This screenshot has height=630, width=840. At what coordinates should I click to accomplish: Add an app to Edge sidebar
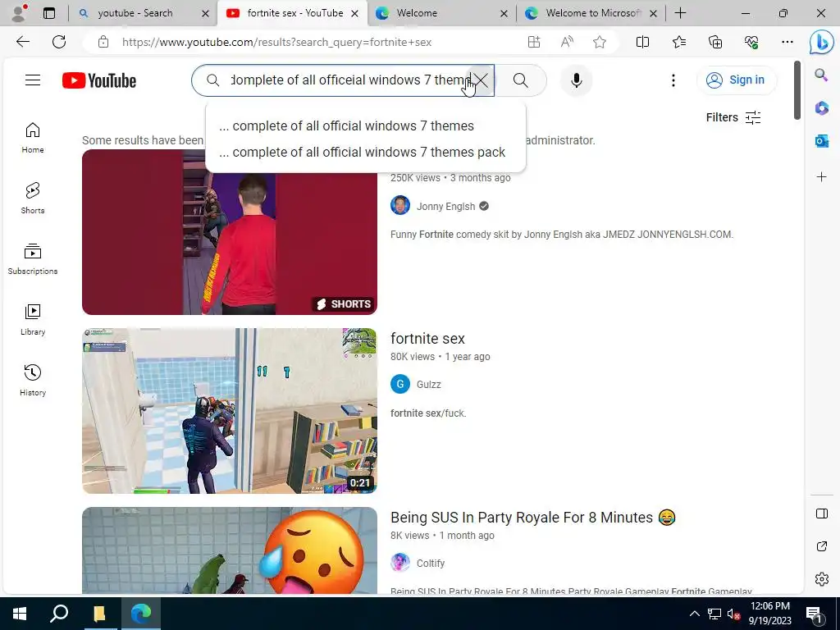pyautogui.click(x=821, y=177)
